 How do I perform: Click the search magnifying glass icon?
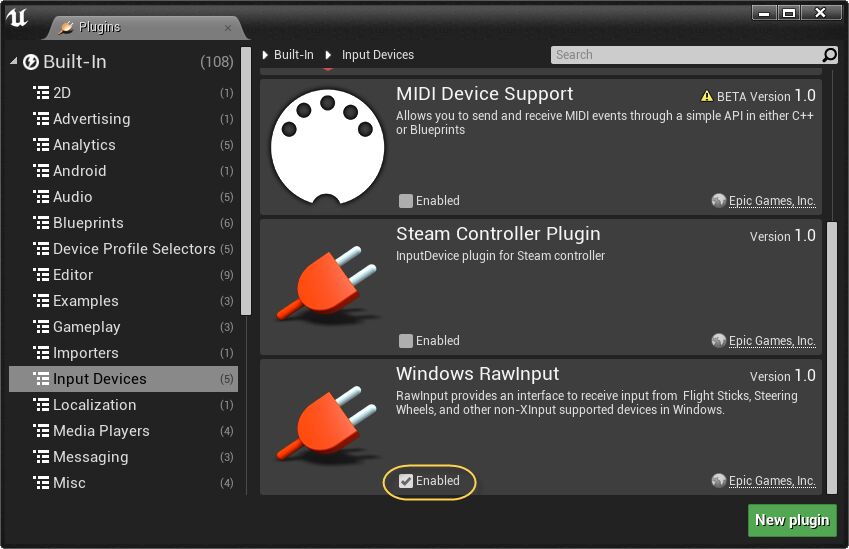(x=829, y=55)
